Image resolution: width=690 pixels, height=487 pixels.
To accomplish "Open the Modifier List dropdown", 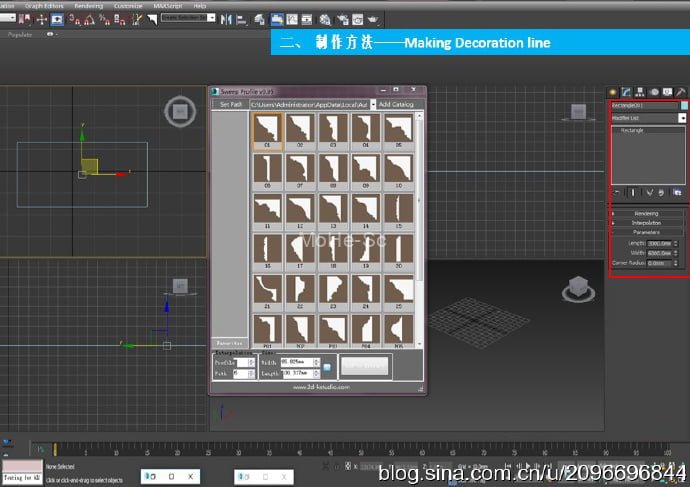I will (682, 117).
